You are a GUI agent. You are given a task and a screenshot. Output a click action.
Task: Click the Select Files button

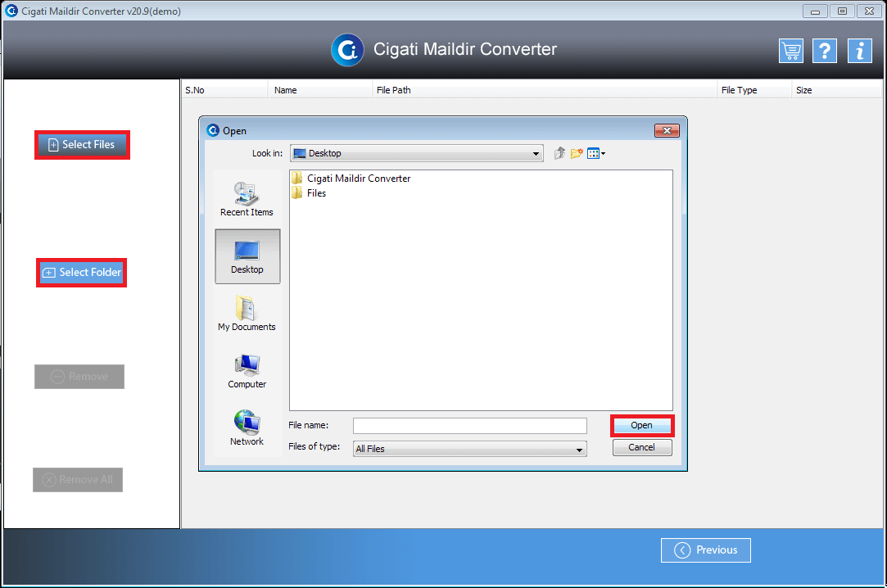(83, 145)
